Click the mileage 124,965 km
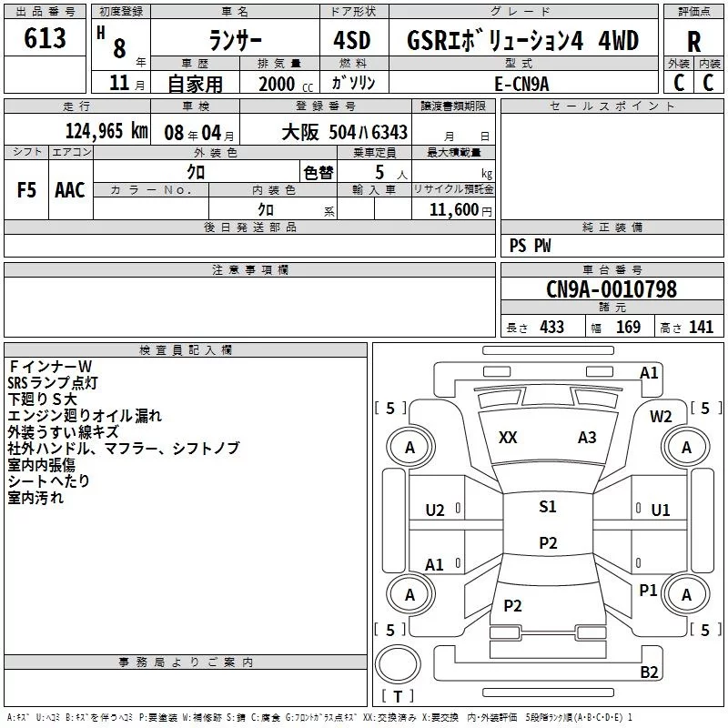 pos(106,131)
